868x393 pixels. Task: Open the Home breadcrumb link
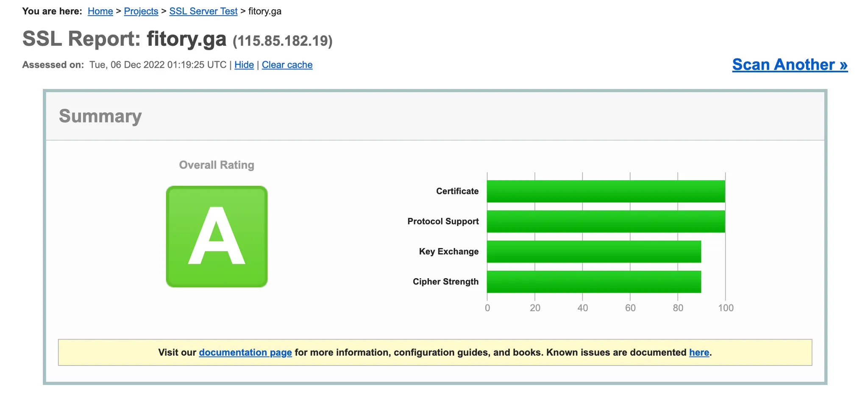[x=100, y=11]
